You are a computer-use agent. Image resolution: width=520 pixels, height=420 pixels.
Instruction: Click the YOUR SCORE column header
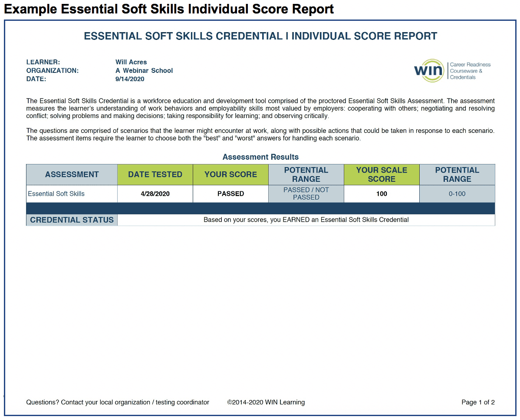230,174
